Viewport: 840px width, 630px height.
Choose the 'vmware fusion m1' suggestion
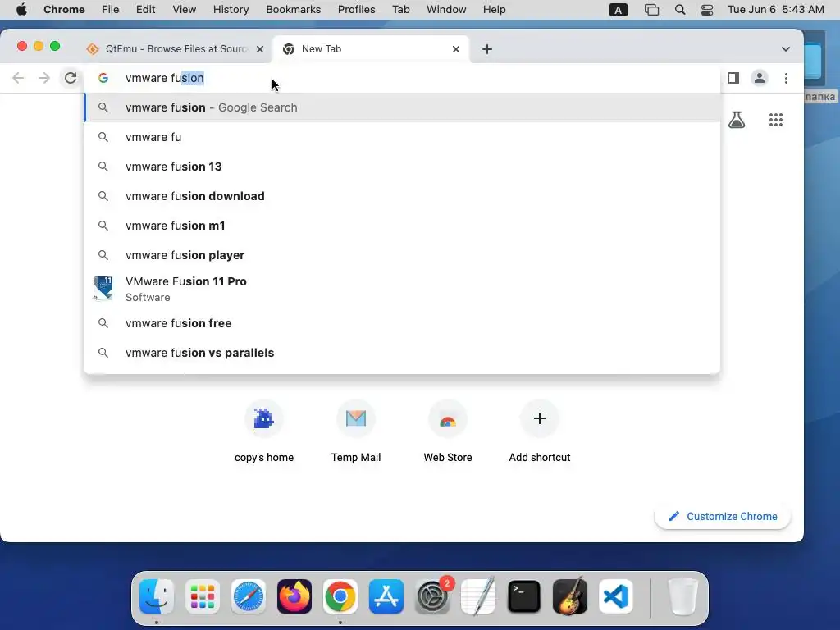tap(402, 226)
